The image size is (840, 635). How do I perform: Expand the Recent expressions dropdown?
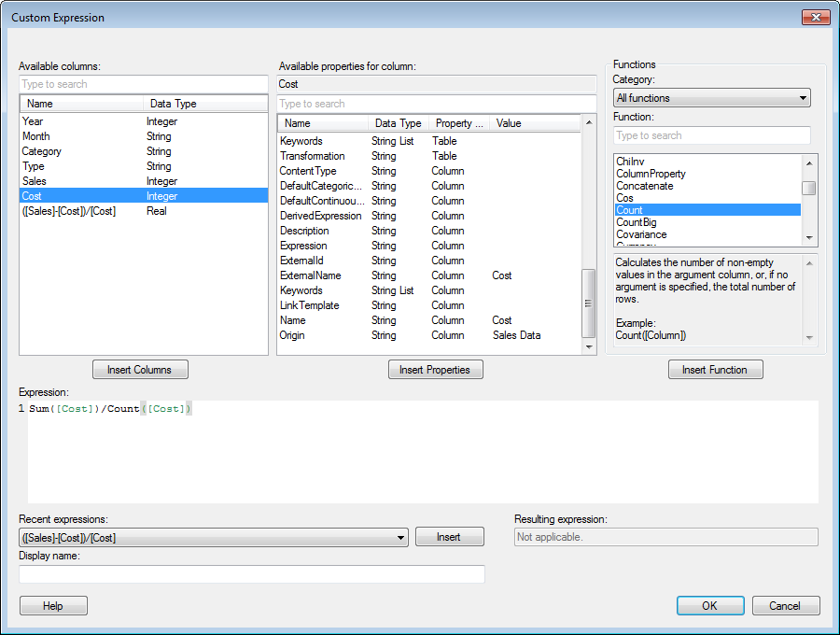(x=401, y=537)
